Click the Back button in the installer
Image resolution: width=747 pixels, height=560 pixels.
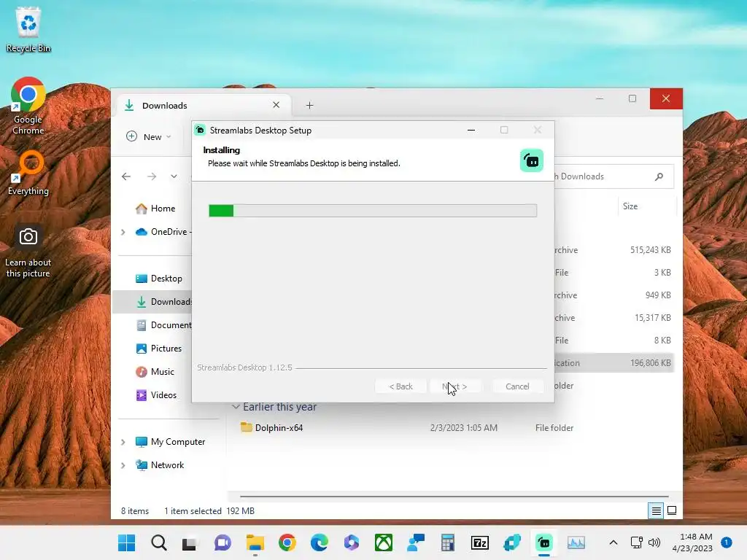[x=400, y=386]
